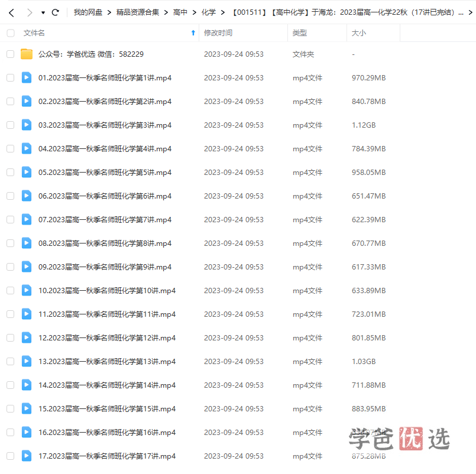476x474 pixels.
Task: Open 我的网盘 in the breadcrumb
Action: (x=88, y=12)
